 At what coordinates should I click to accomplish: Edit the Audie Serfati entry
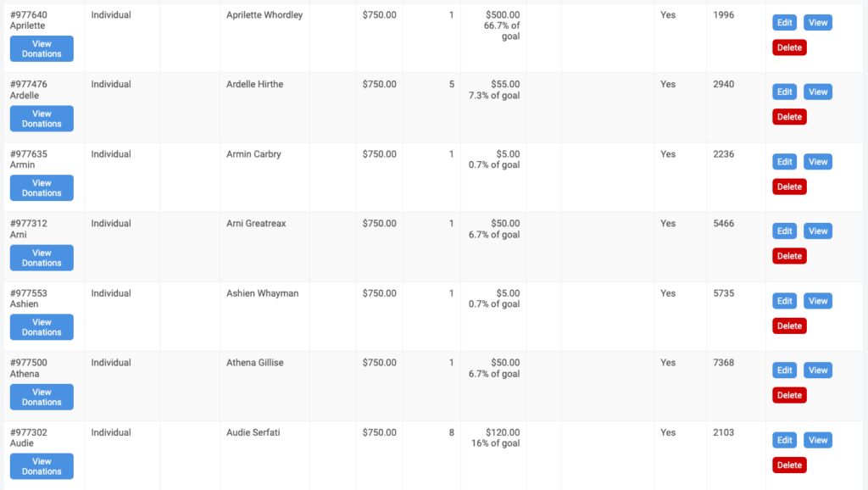click(x=784, y=440)
